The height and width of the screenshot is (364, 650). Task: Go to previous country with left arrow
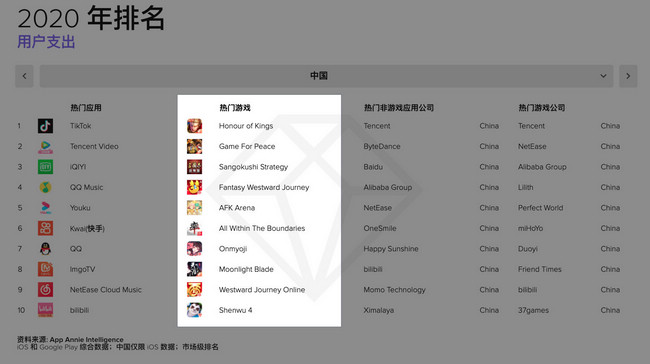[x=24, y=76]
